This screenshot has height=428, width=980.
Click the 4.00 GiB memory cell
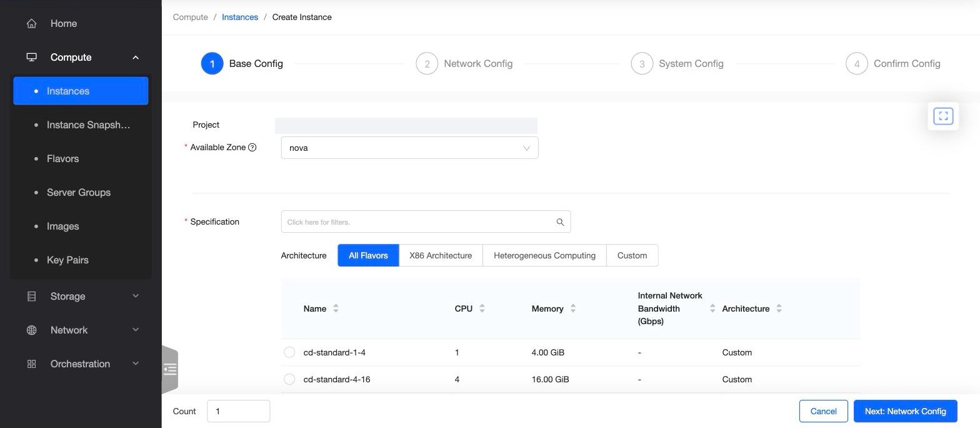(548, 352)
